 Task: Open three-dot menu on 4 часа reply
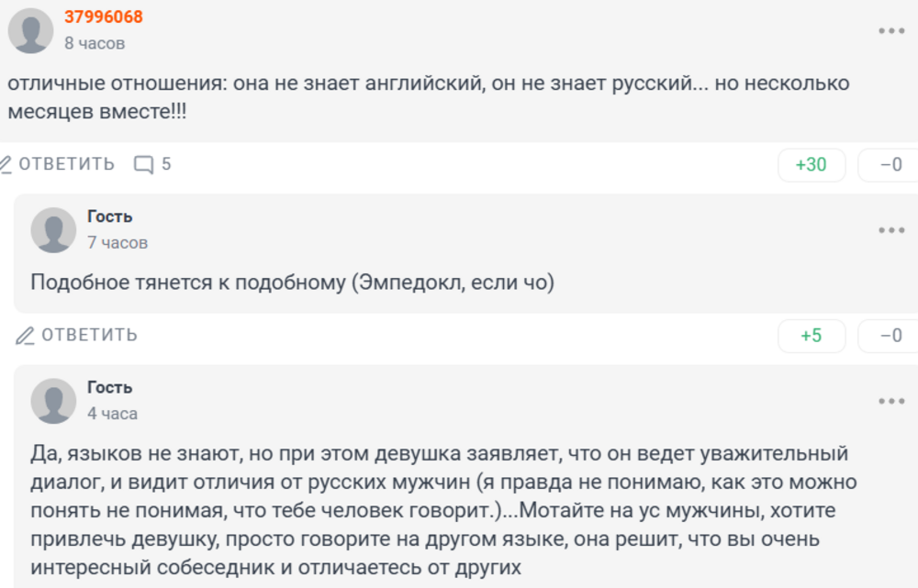coord(891,401)
